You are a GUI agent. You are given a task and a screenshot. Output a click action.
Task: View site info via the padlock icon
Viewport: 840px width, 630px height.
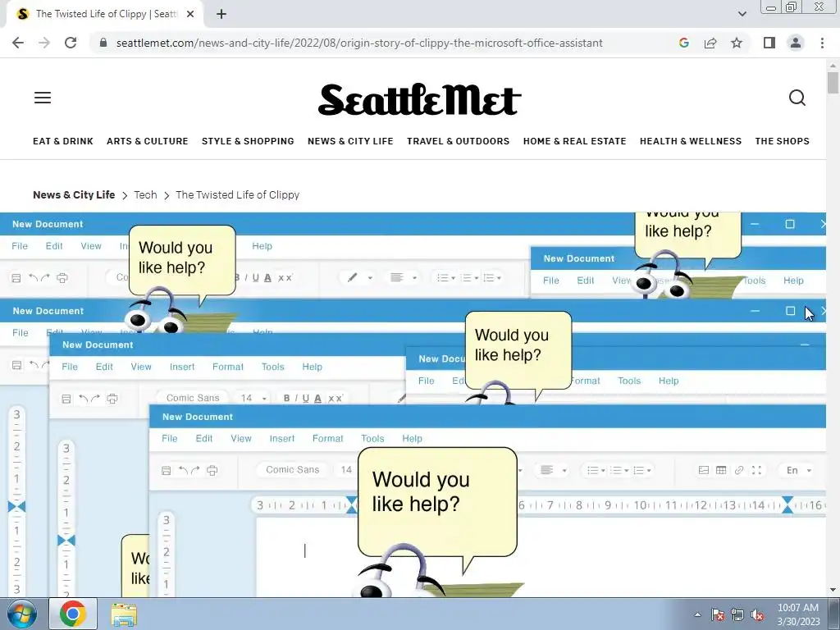[103, 43]
